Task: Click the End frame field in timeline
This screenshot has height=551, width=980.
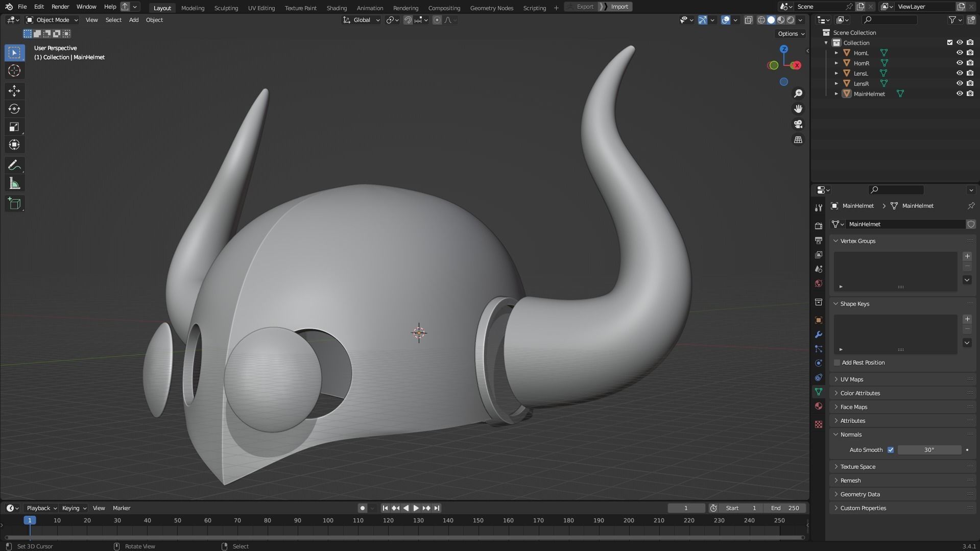Action: coord(785,508)
